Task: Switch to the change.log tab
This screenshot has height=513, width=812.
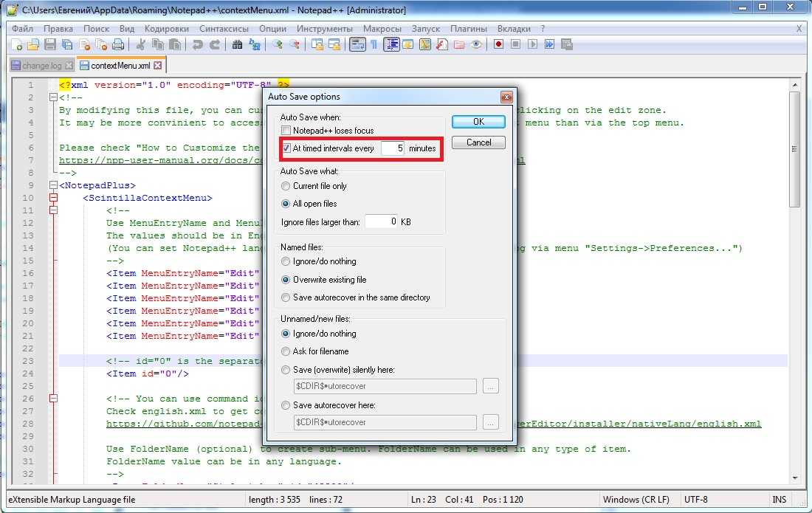Action: [37, 65]
